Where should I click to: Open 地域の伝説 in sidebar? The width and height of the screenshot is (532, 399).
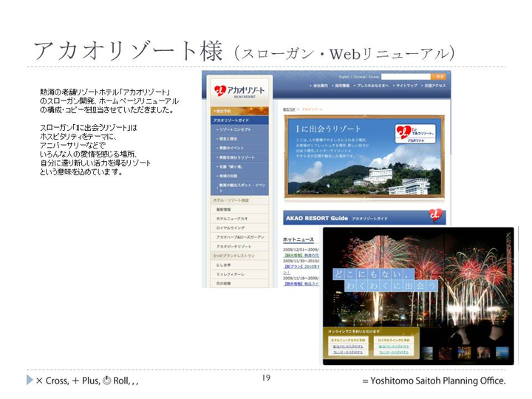[239, 176]
